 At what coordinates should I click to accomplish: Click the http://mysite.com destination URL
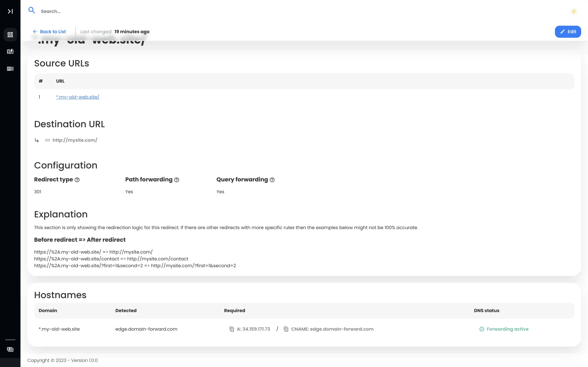[74, 140]
